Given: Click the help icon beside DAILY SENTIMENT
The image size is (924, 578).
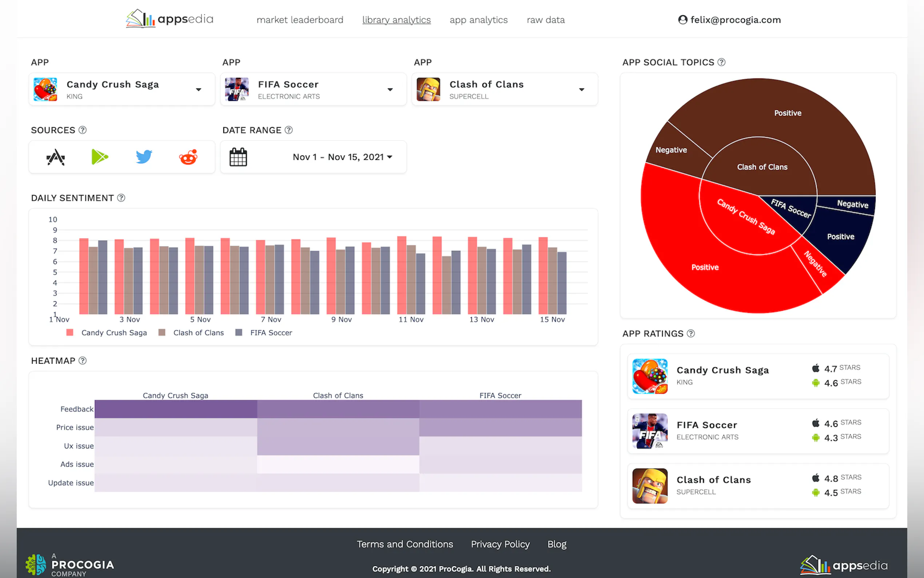Looking at the screenshot, I should point(121,198).
